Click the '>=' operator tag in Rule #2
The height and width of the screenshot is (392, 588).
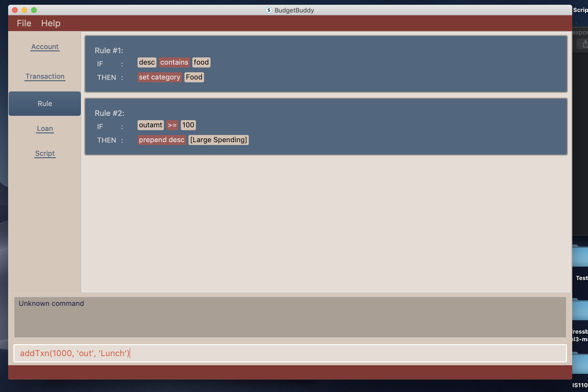point(172,125)
